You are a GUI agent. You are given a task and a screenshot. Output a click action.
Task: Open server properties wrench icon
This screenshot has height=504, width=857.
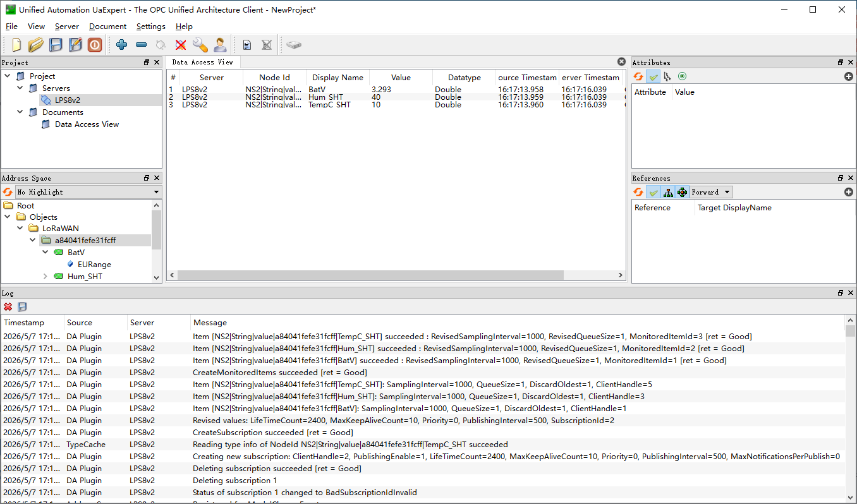[200, 45]
